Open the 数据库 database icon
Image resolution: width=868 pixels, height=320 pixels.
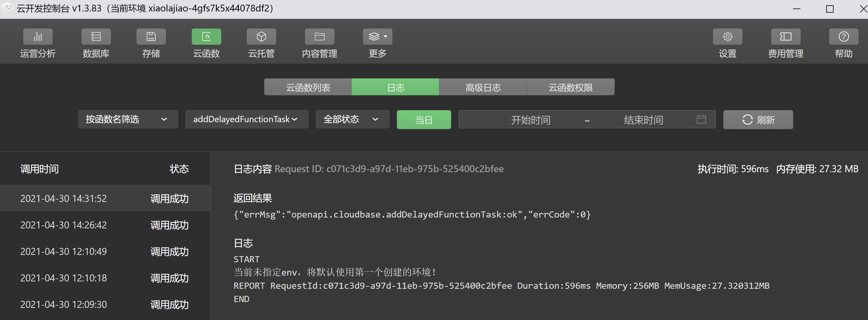96,37
